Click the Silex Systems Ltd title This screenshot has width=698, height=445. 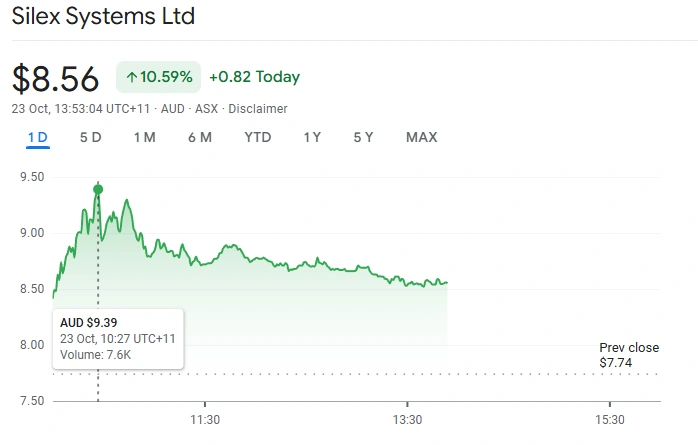103,17
